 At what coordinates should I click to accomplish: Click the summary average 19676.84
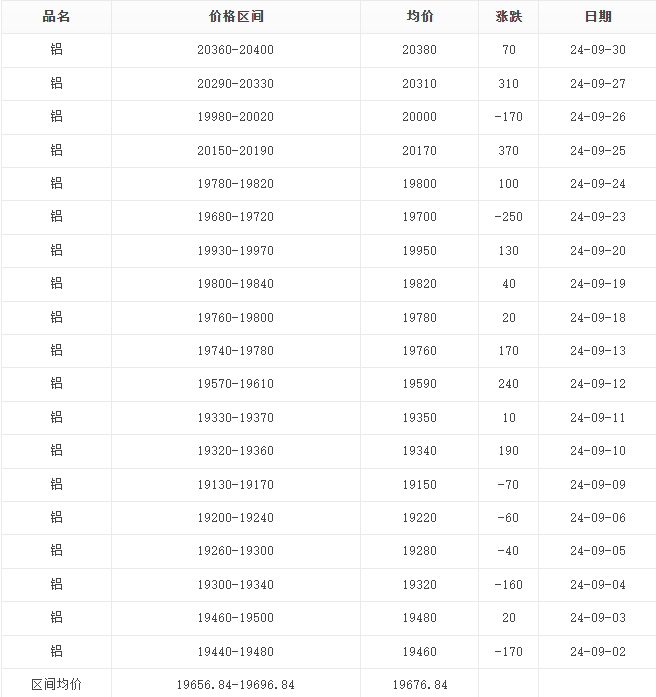click(x=419, y=684)
